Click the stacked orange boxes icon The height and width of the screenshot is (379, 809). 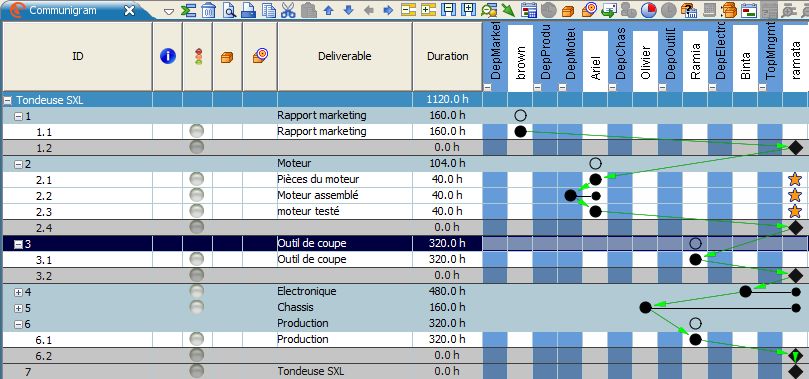(729, 10)
